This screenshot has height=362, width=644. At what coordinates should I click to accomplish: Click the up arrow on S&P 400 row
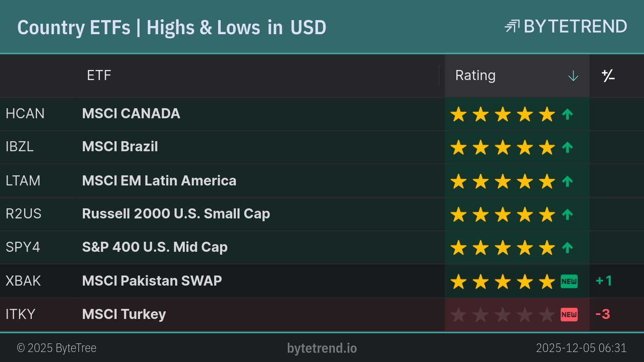click(x=568, y=248)
